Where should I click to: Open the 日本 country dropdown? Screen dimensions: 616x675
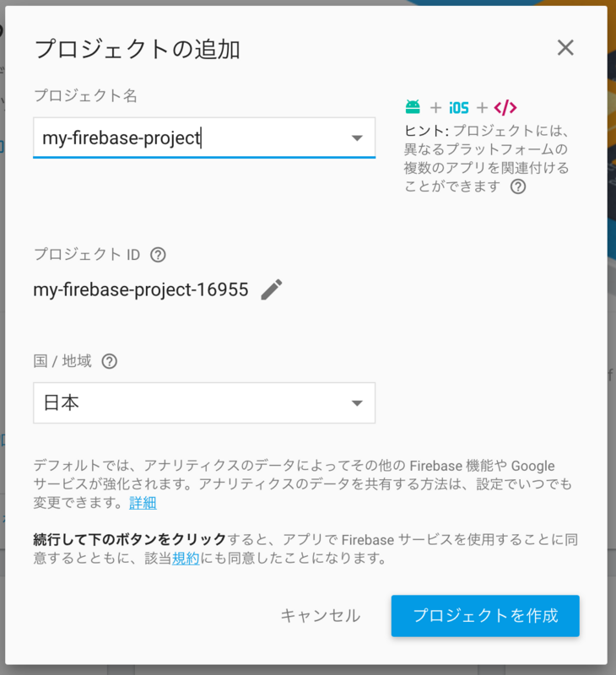[x=204, y=403]
